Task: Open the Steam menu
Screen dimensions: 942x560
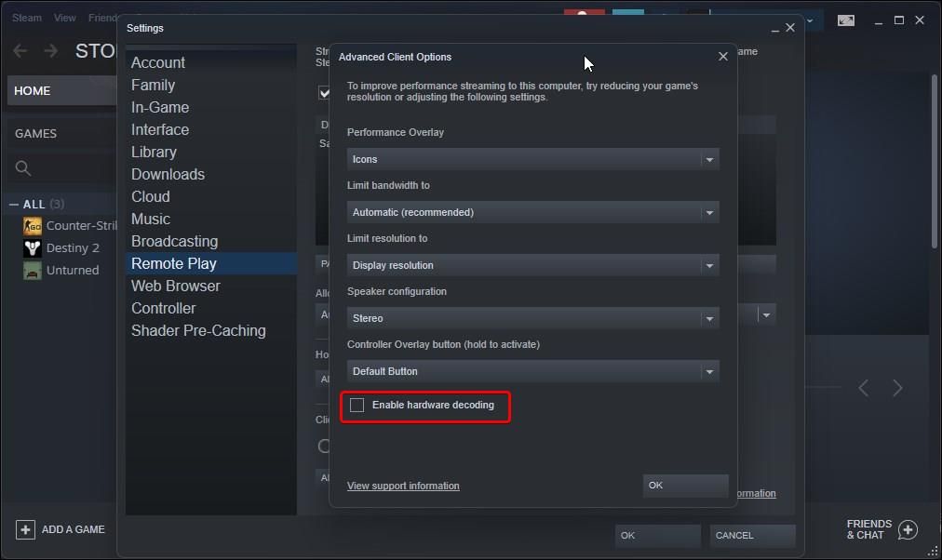Action: point(26,16)
